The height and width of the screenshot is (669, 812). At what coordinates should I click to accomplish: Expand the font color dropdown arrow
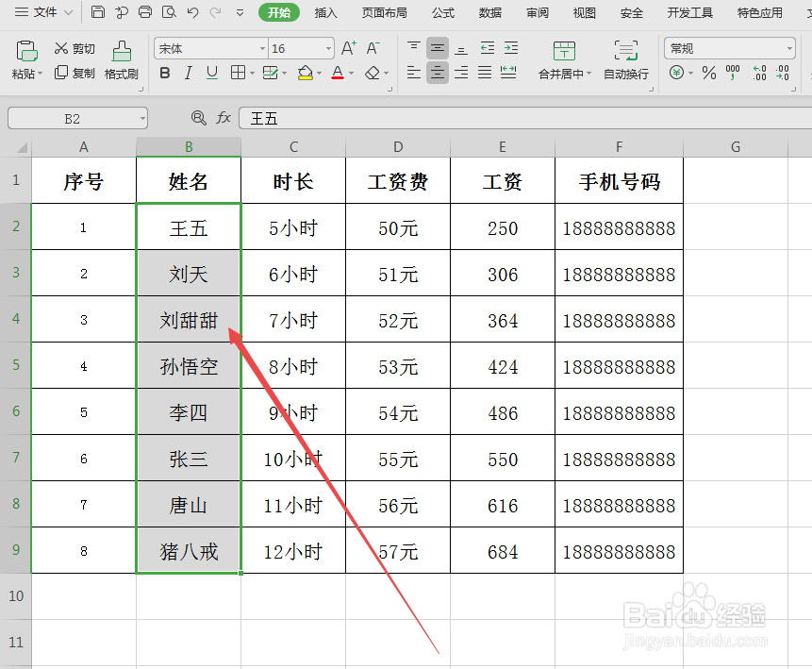351,73
